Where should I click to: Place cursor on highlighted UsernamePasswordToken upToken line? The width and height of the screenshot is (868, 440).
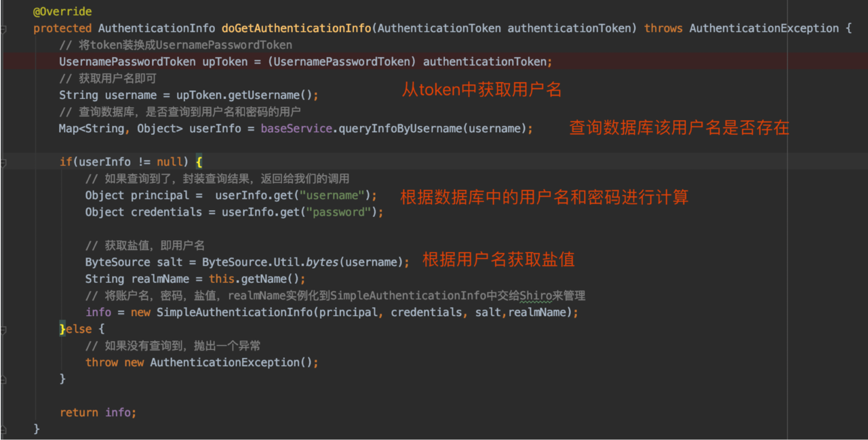click(x=305, y=62)
